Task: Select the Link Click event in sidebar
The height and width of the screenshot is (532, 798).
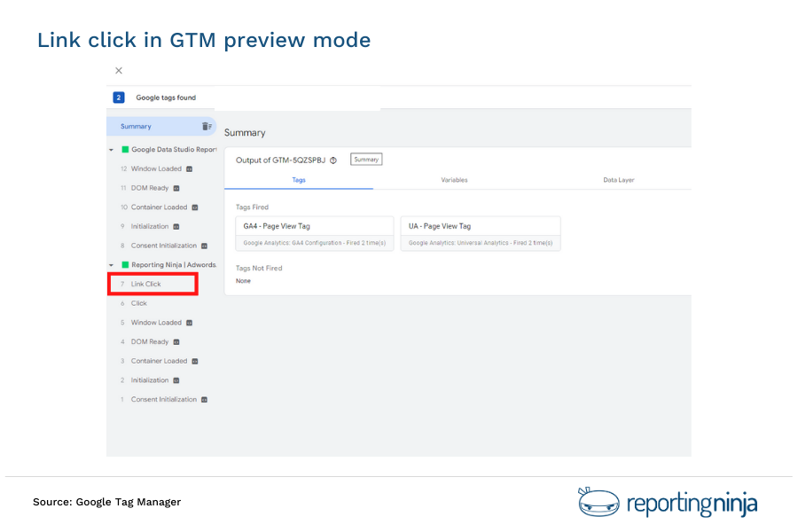Action: point(147,285)
